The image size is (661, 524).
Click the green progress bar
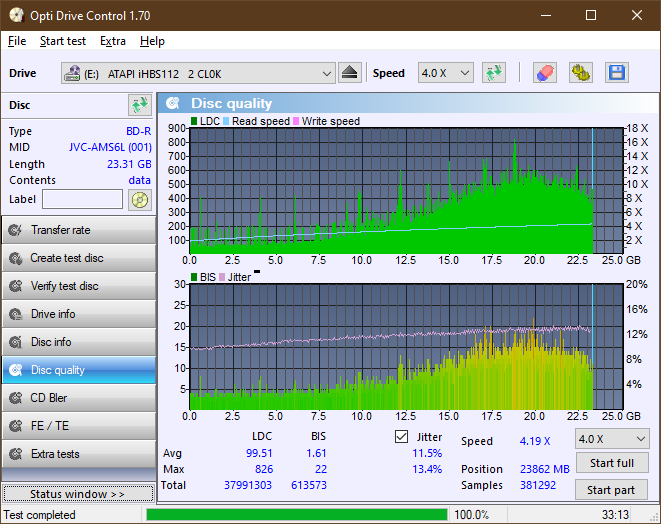pyautogui.click(x=297, y=515)
